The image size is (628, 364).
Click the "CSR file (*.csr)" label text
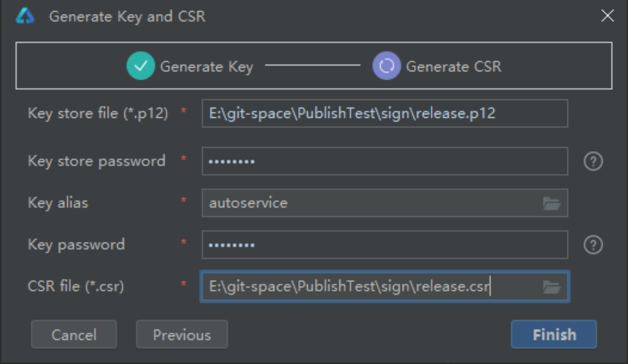pyautogui.click(x=76, y=287)
